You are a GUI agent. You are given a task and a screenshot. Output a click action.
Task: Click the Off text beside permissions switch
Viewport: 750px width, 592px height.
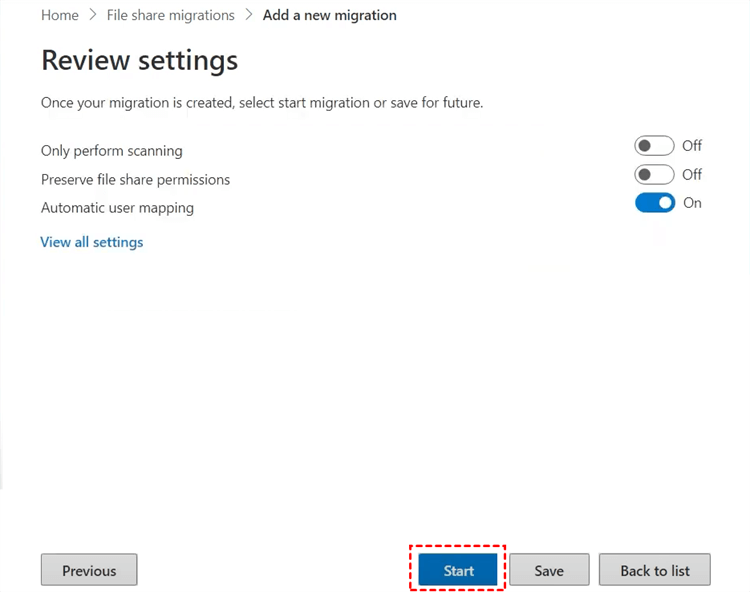pos(692,175)
